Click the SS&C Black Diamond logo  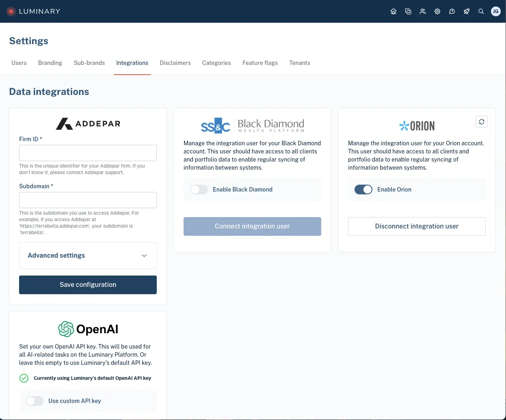[x=252, y=125]
